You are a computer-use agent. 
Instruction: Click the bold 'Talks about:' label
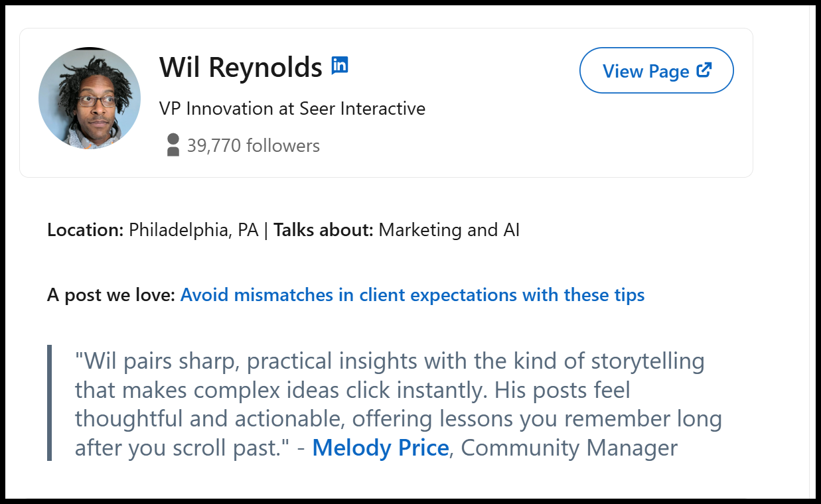pos(324,230)
